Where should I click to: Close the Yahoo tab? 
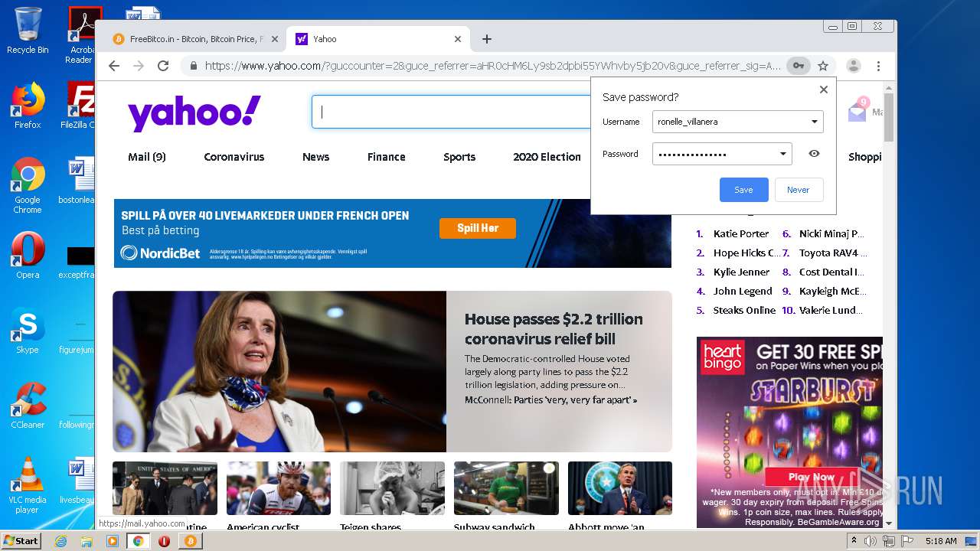(x=458, y=39)
